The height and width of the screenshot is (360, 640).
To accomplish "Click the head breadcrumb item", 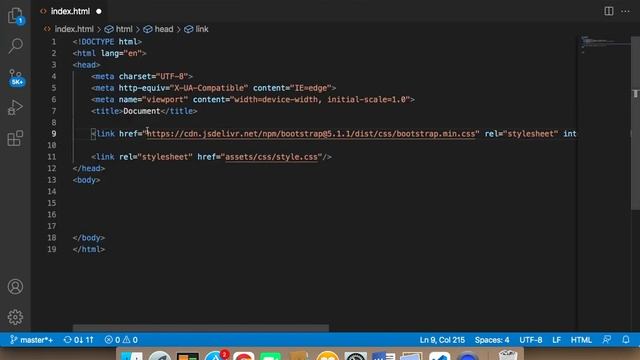I will pos(164,29).
